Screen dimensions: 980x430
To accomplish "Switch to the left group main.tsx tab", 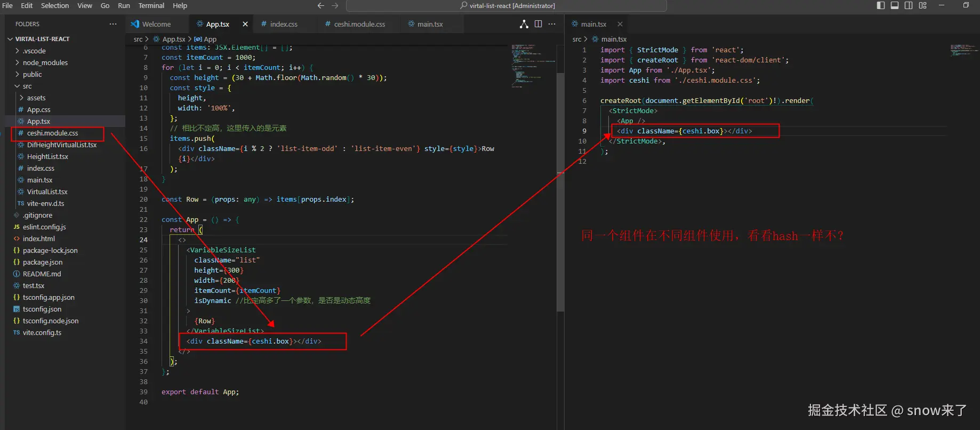I will [x=430, y=24].
